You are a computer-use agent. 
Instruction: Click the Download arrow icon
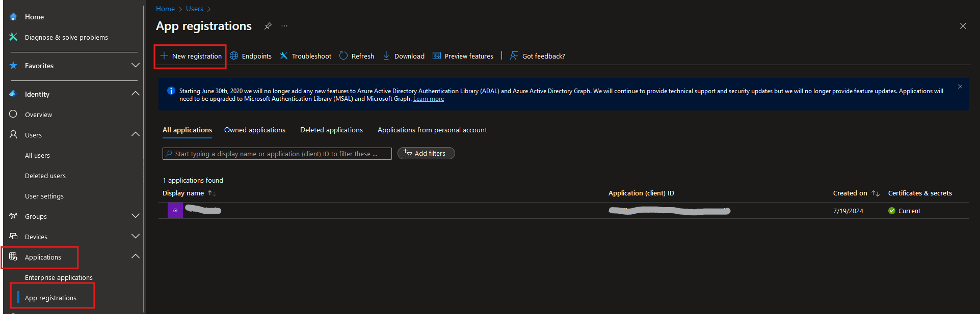pos(386,55)
